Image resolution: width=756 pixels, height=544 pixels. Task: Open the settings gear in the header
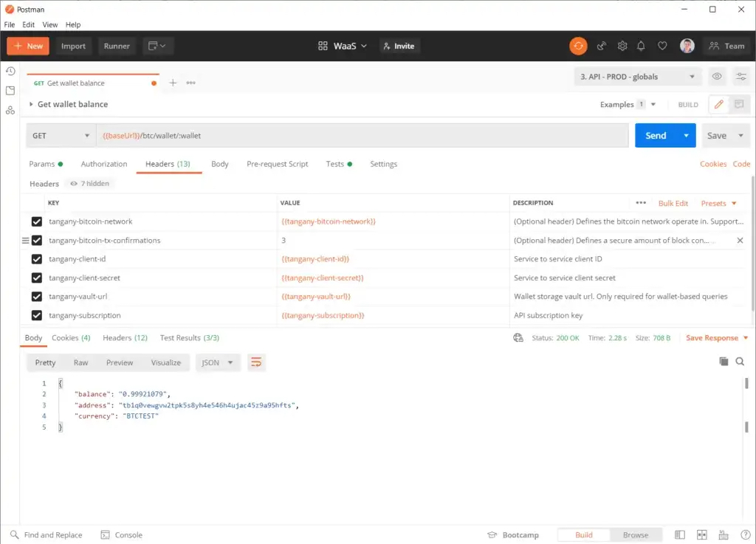[x=622, y=47]
